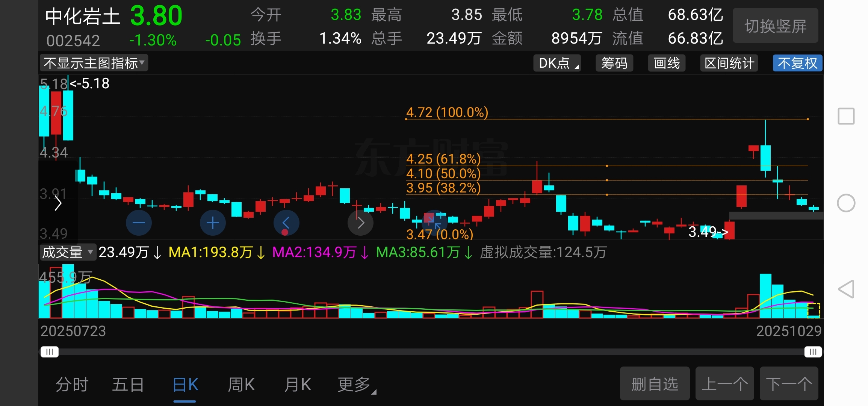The image size is (868, 406).
Task: Switch to the 周K weekly tab
Action: 241,385
